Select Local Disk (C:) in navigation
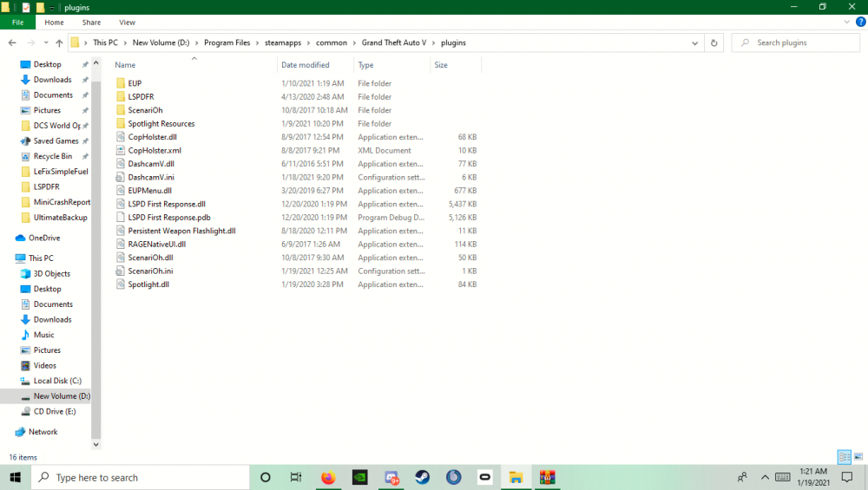 57,381
